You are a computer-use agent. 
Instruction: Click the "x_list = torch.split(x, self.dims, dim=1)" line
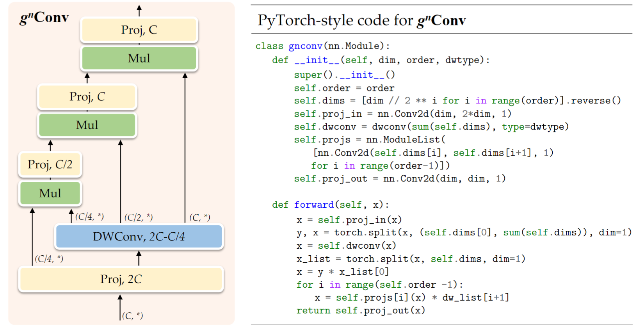pyautogui.click(x=411, y=259)
